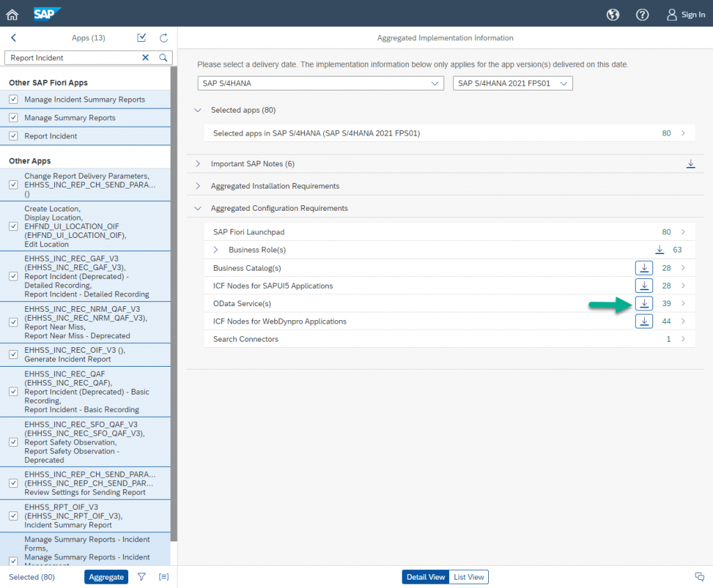Go to the Home icon
Viewport: 713px width, 588px height.
click(x=13, y=15)
